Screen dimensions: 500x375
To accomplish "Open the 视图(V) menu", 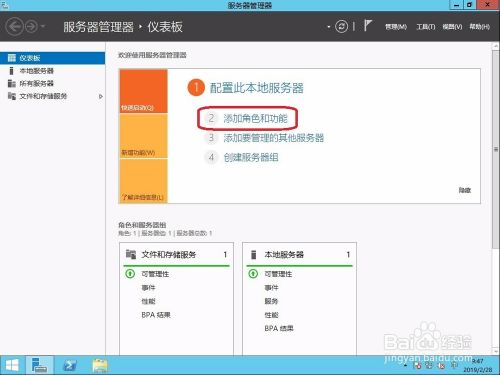I will pos(452,27).
